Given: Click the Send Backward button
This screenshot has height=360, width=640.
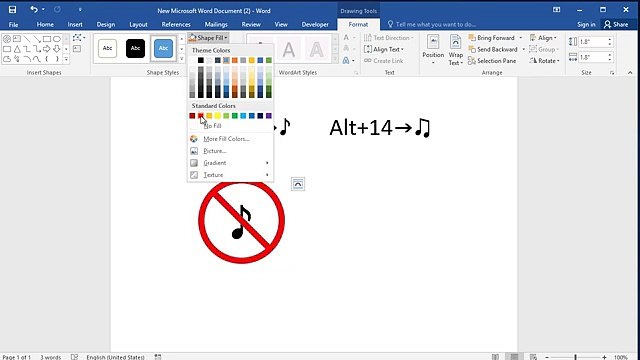Looking at the screenshot, I should pos(493,49).
